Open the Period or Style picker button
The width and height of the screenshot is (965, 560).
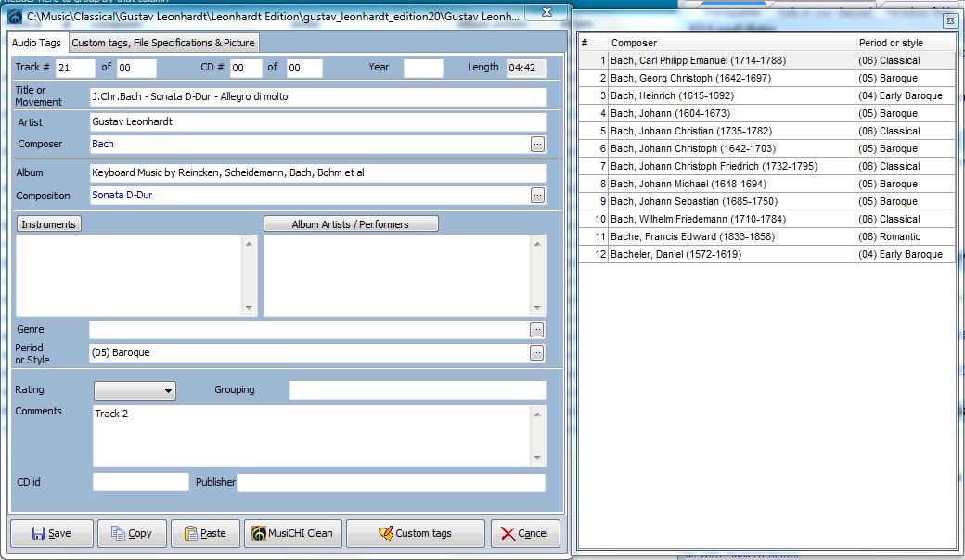(537, 352)
